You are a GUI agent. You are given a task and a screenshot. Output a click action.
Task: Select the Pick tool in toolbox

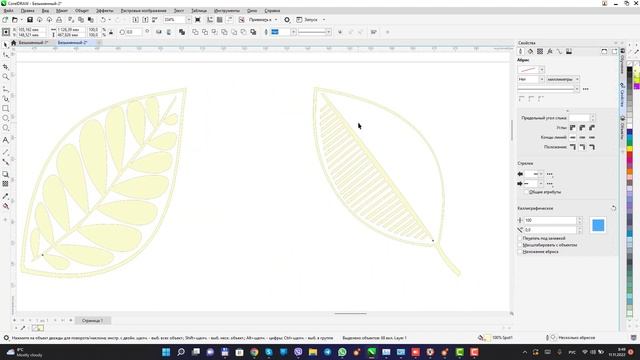[x=5, y=45]
